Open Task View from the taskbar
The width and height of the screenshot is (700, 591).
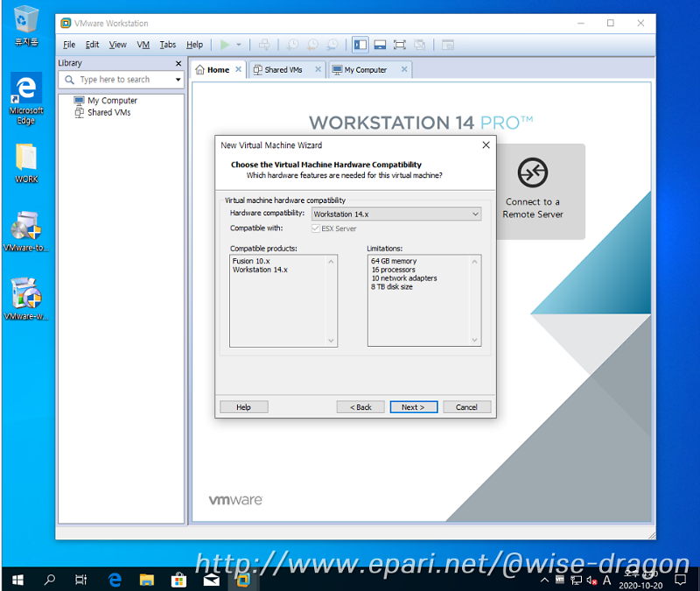click(81, 580)
